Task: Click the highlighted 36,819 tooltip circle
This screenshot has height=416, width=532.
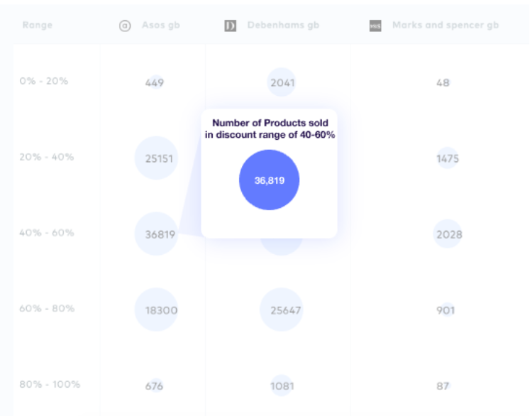Action: point(270,180)
